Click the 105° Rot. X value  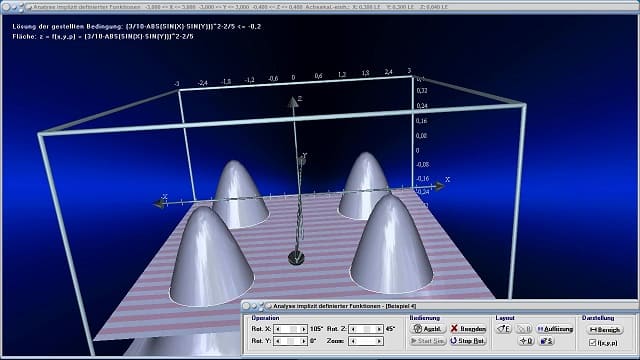tap(316, 329)
